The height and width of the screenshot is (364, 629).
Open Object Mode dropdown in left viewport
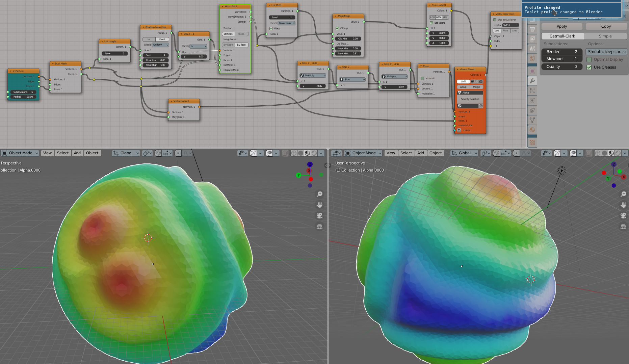point(20,153)
